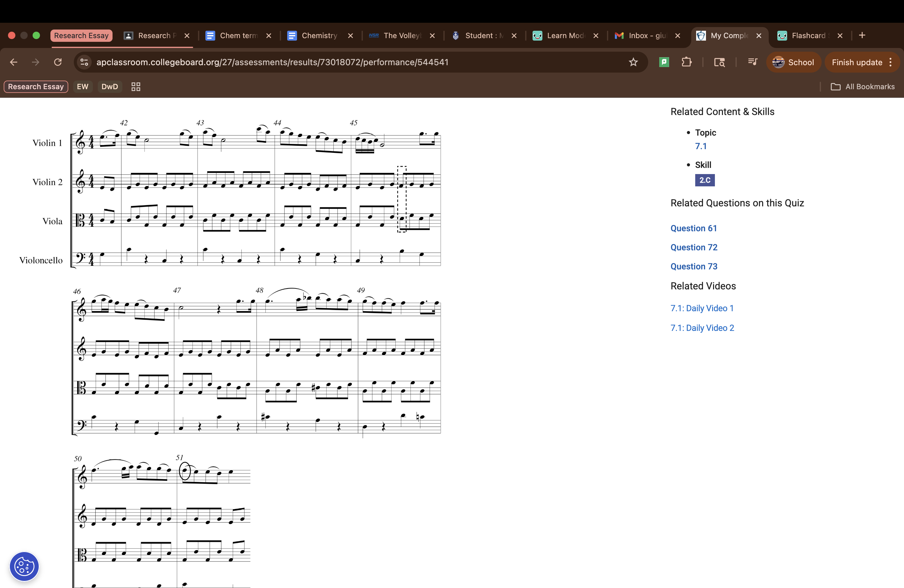
Task: Click the green P extension icon
Action: 664,62
